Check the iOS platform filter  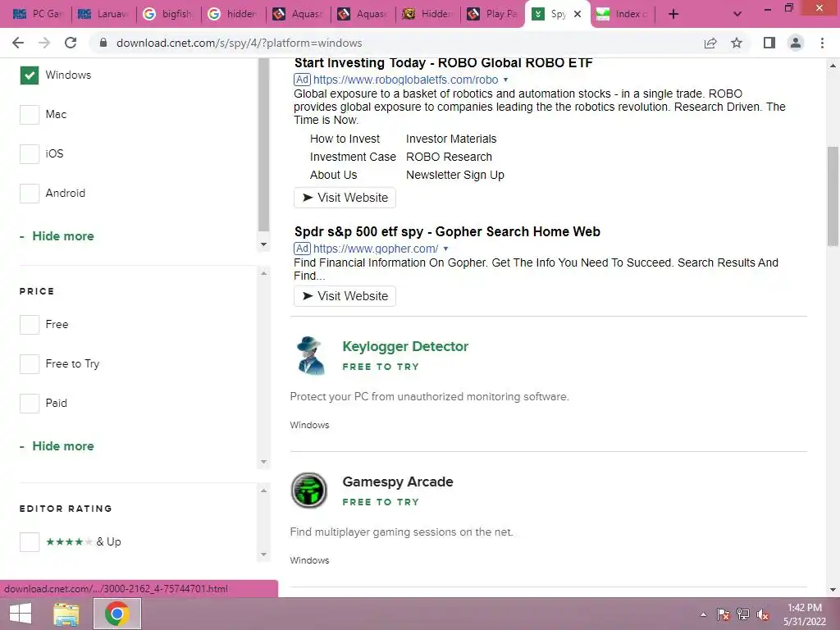pos(30,153)
